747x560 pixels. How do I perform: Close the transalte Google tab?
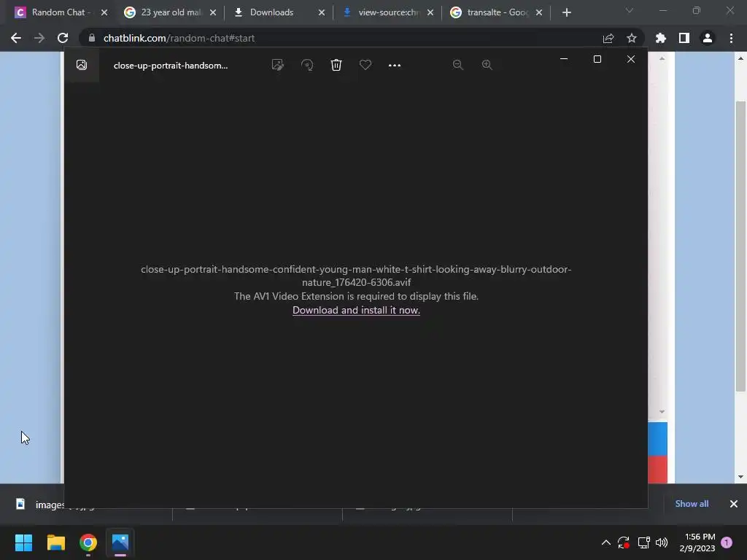[539, 12]
